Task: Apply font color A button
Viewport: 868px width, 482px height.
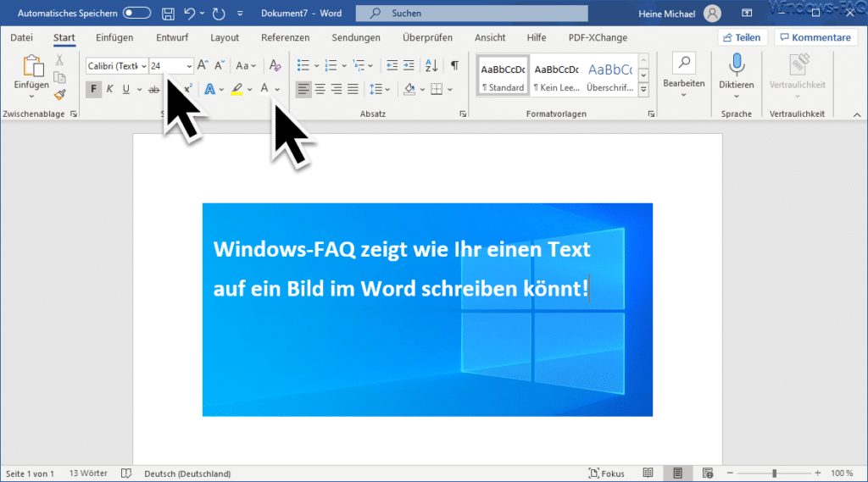Action: coord(264,89)
